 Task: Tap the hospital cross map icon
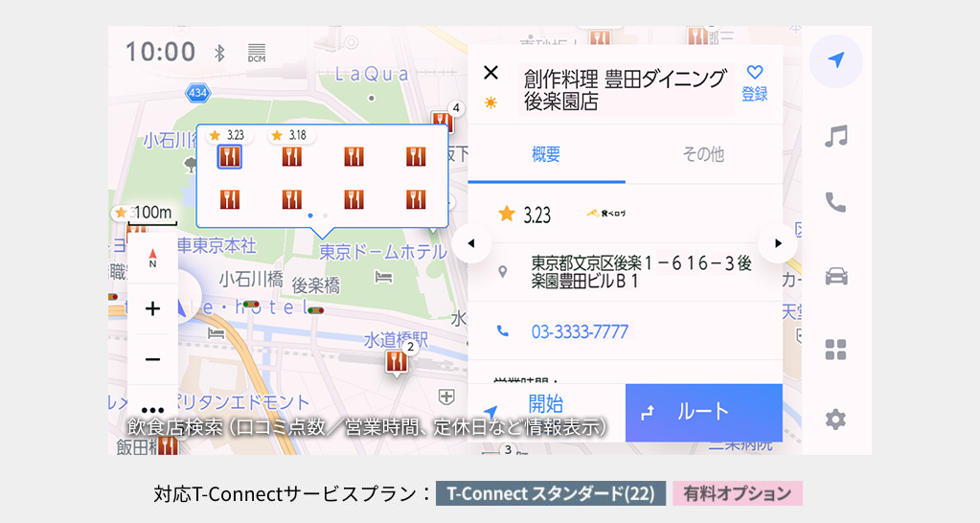pyautogui.click(x=446, y=397)
